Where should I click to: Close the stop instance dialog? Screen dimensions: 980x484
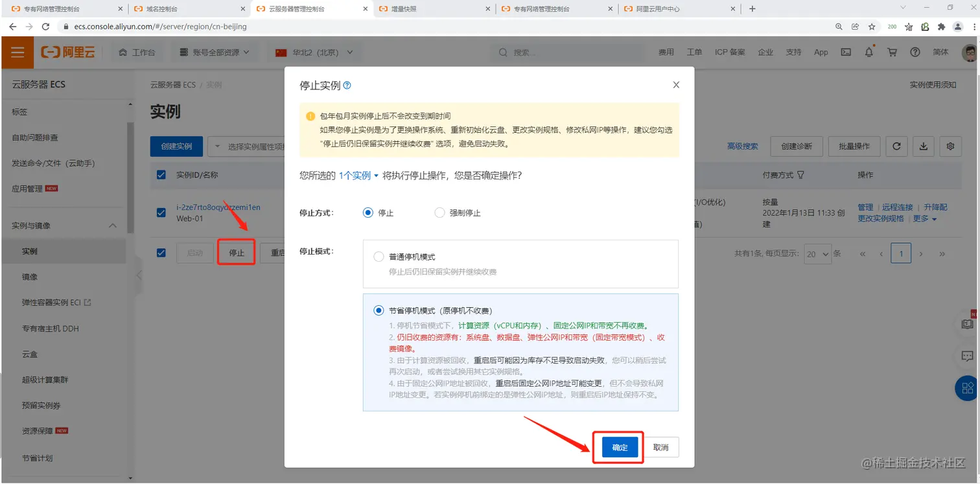(676, 85)
